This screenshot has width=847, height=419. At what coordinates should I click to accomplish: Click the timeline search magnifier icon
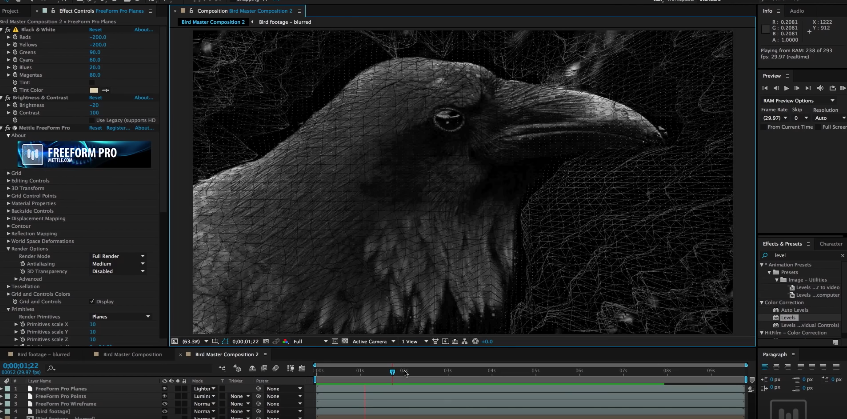(x=51, y=369)
